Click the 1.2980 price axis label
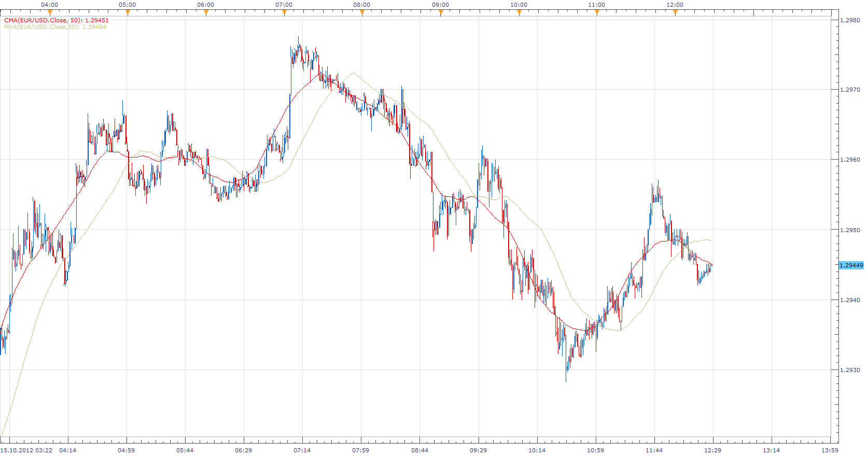The image size is (868, 456). pos(850,20)
